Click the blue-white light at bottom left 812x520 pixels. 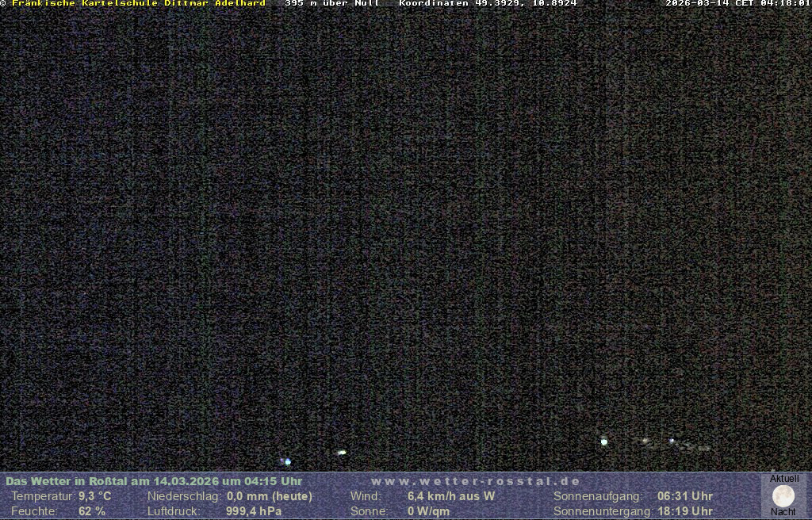click(x=287, y=461)
